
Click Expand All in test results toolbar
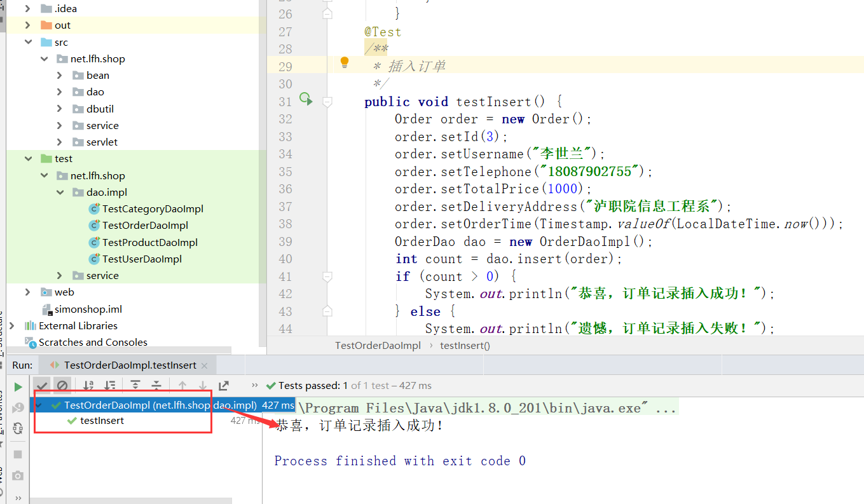135,386
